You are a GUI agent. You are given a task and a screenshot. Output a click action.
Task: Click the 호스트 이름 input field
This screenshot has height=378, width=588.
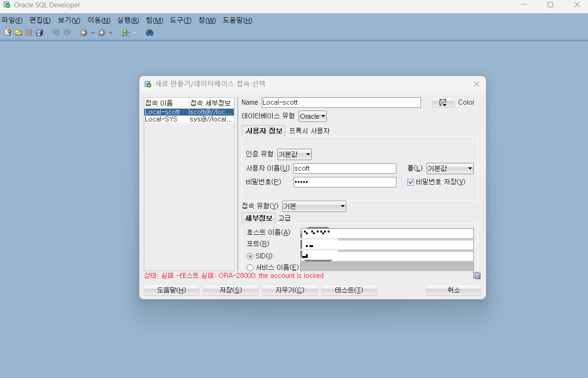pyautogui.click(x=387, y=233)
